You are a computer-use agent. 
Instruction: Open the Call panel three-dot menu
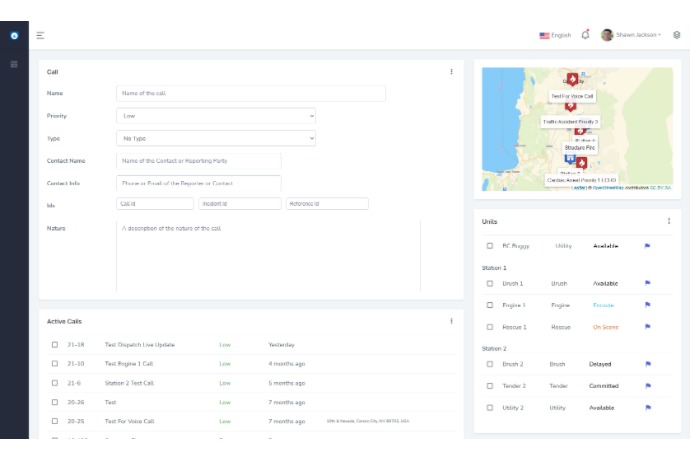coord(451,72)
